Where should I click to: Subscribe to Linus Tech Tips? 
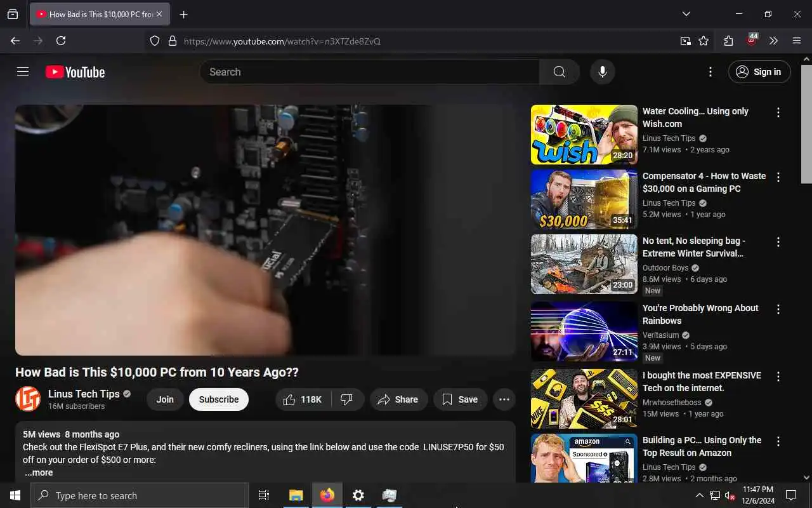[219, 399]
